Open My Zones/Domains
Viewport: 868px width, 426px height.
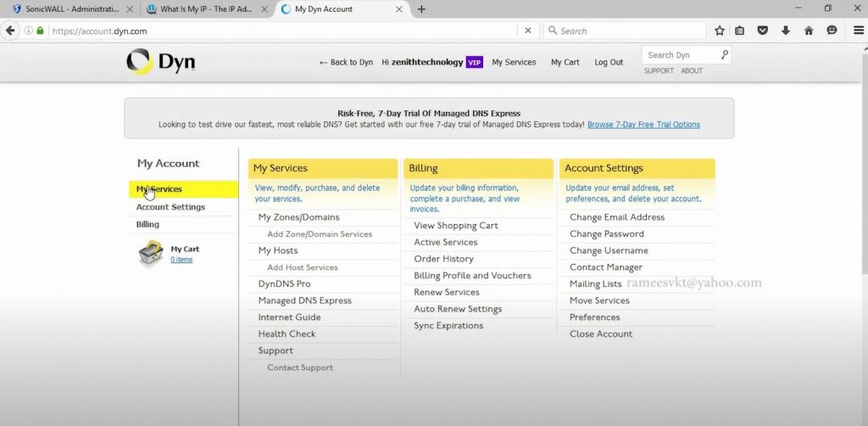pos(298,217)
